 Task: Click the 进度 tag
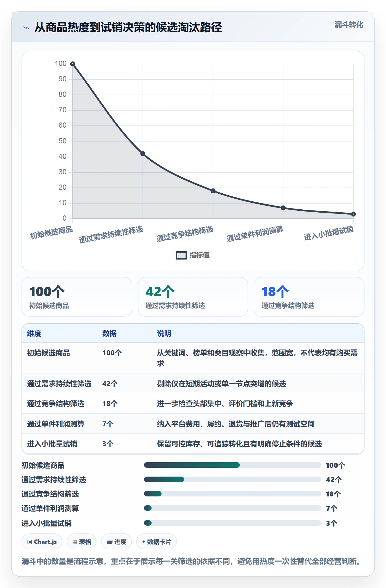pos(116,542)
